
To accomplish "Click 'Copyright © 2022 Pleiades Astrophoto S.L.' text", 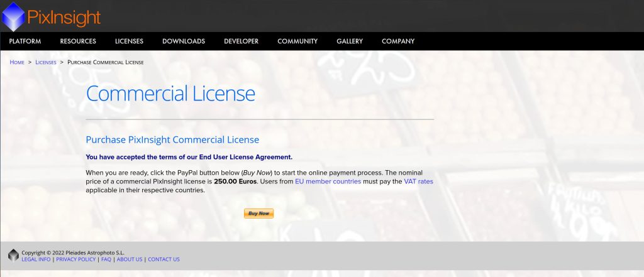I will pos(73,253).
